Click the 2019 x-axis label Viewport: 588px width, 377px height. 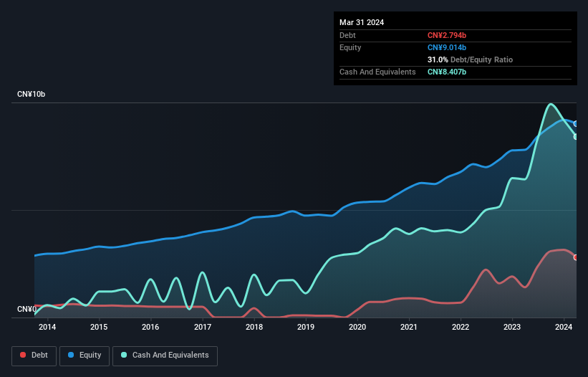click(x=306, y=327)
